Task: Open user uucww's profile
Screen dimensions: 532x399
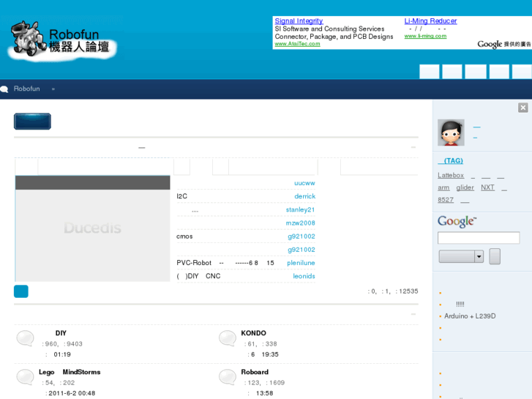Action: coord(304,183)
